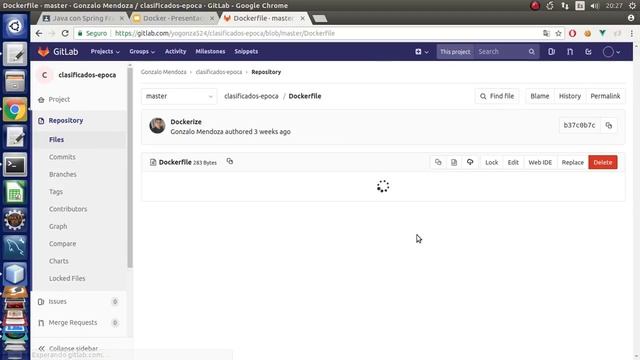Open Dockerfile in Web IDE
Viewport: 640px width, 360px height.
coord(540,162)
